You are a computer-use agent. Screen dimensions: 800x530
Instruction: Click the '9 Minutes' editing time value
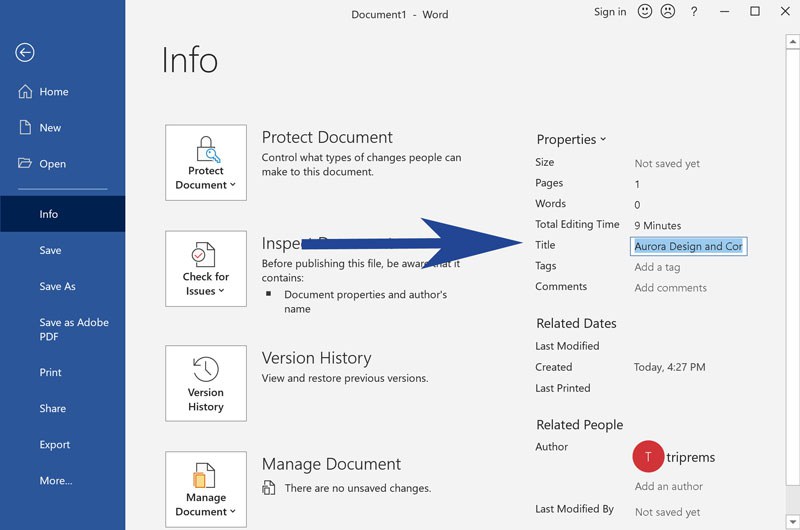click(x=658, y=225)
